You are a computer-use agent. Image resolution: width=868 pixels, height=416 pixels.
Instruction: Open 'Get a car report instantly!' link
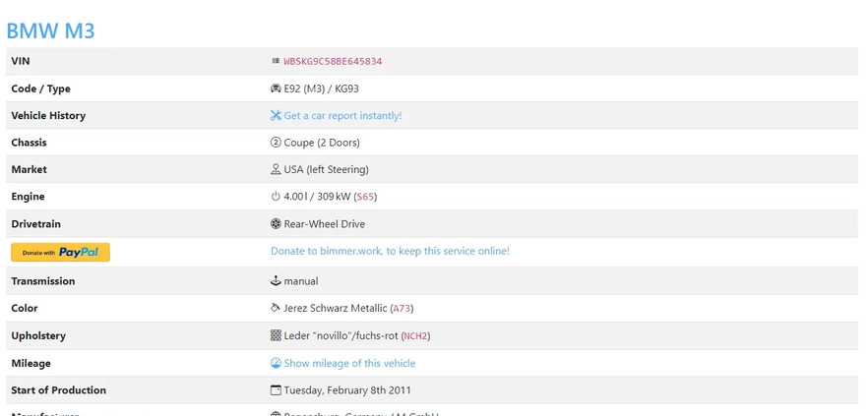coord(343,116)
